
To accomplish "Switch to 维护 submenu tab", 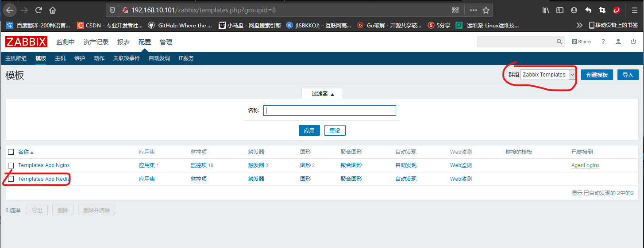I will [80, 58].
